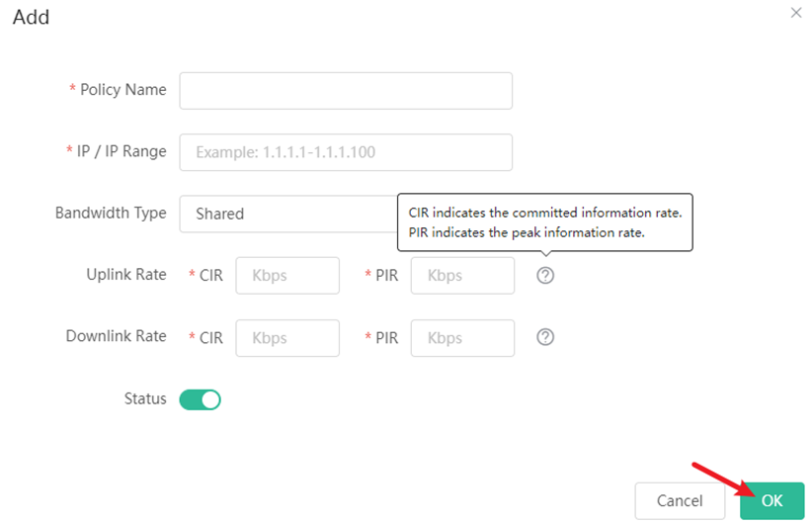The width and height of the screenshot is (812, 524).
Task: Click the IP / IP Range label
Action: tap(120, 151)
